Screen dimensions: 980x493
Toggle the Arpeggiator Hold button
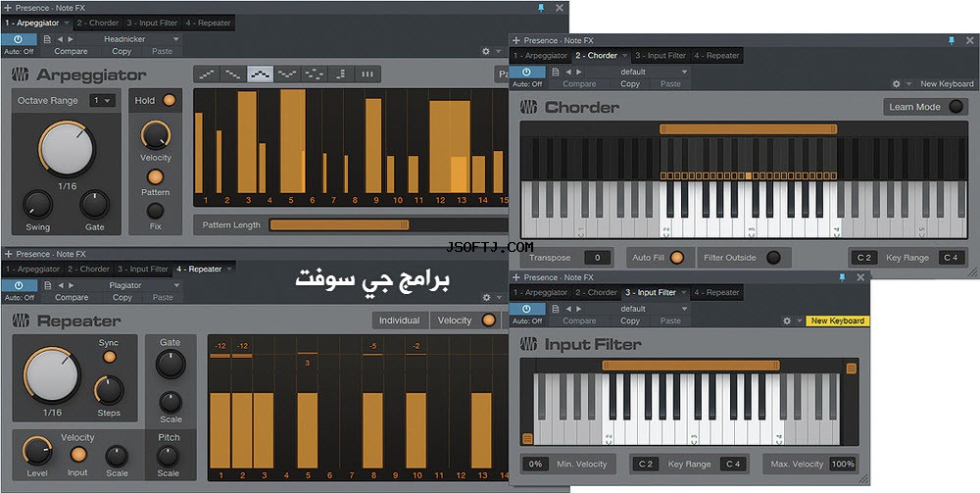pyautogui.click(x=169, y=100)
